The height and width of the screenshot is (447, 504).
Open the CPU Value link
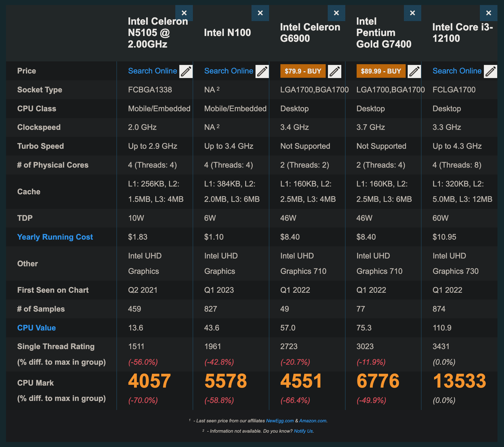point(36,328)
